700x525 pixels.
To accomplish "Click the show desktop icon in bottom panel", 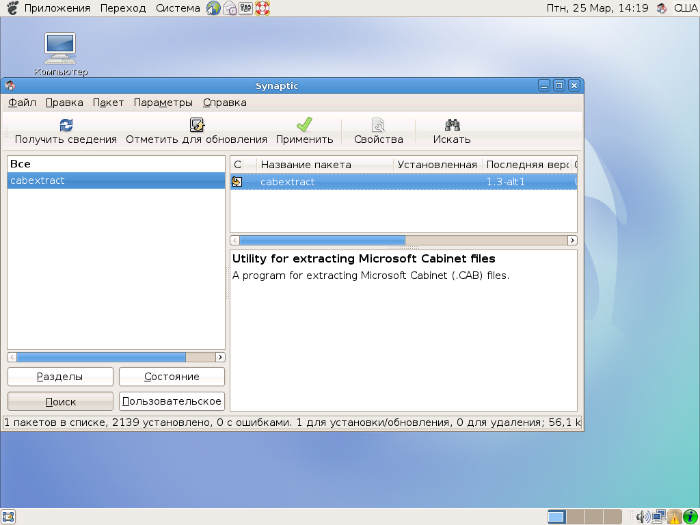I will point(8,517).
